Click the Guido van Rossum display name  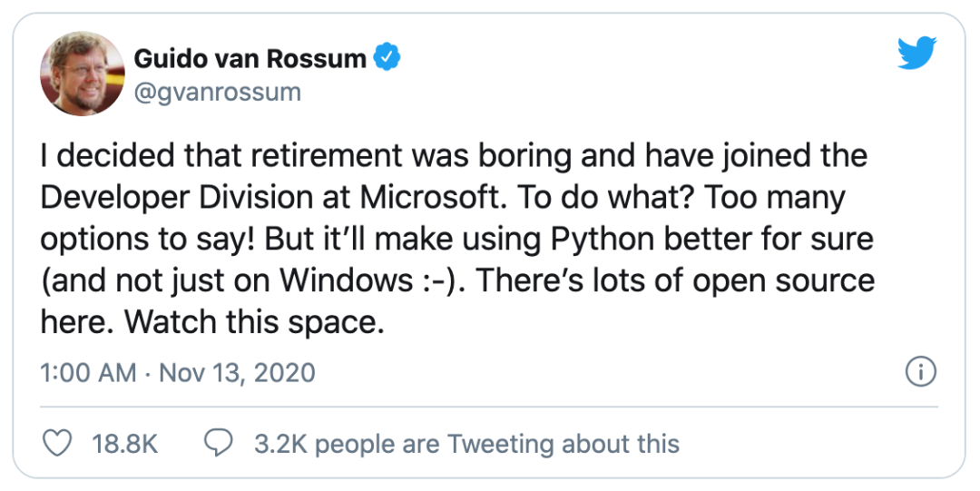click(250, 59)
